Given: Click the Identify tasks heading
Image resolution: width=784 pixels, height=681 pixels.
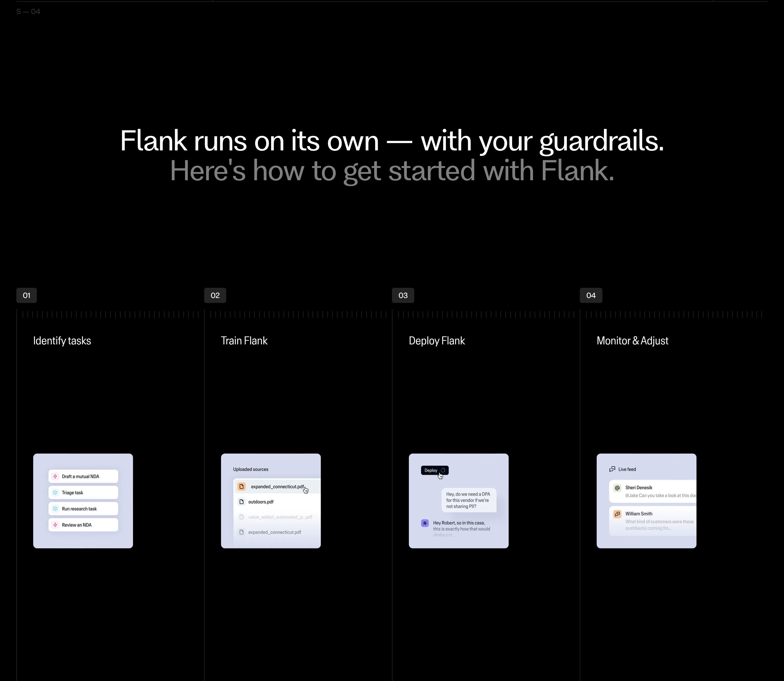Looking at the screenshot, I should pyautogui.click(x=62, y=341).
